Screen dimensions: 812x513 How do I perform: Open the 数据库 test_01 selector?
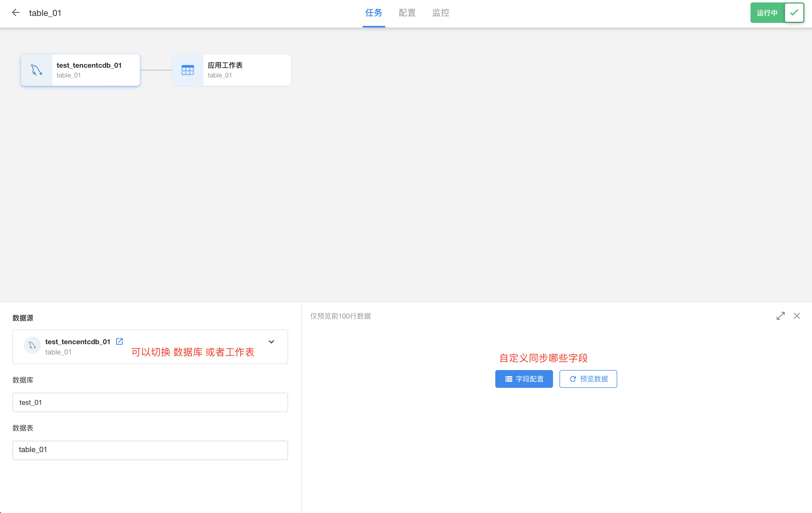click(150, 402)
